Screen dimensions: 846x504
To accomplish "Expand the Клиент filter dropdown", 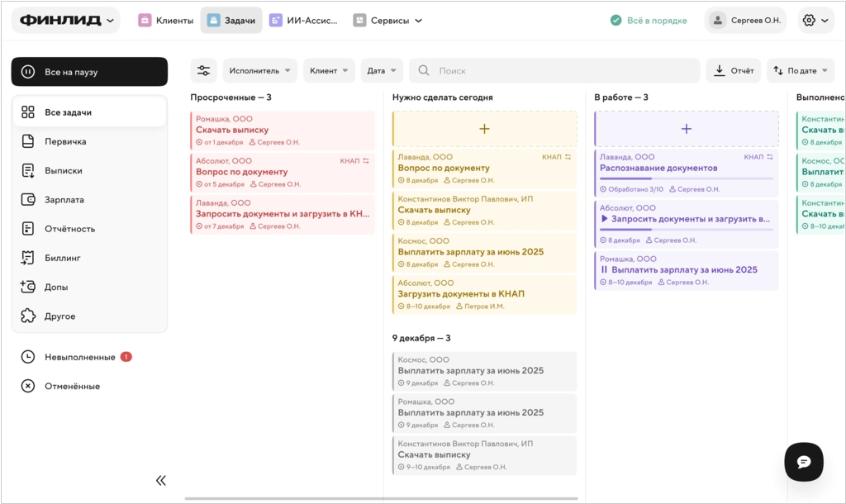I will [x=329, y=71].
